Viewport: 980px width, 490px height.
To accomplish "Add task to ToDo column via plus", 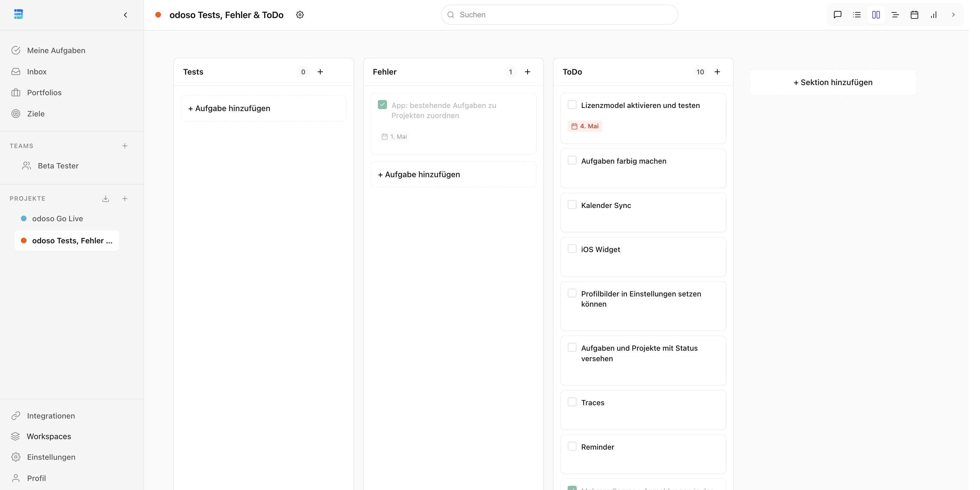I will pyautogui.click(x=717, y=71).
